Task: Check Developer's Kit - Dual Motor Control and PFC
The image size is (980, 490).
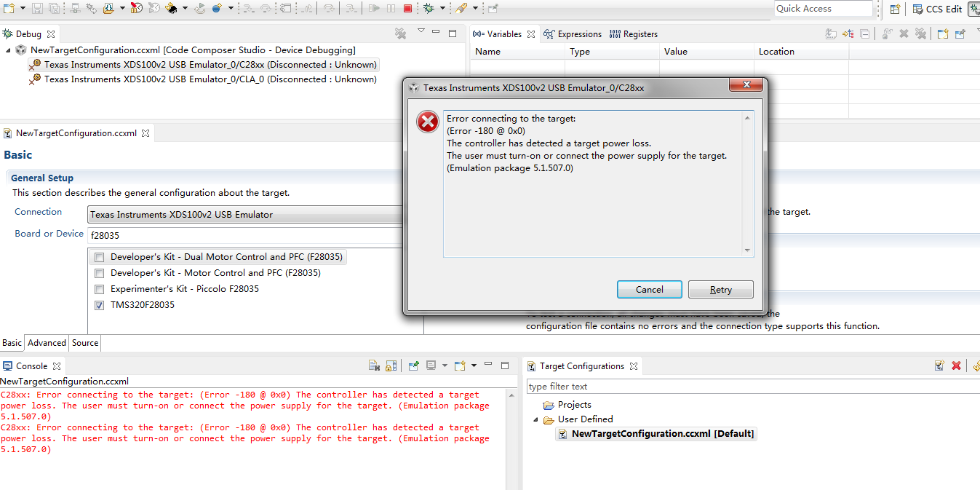Action: (99, 257)
